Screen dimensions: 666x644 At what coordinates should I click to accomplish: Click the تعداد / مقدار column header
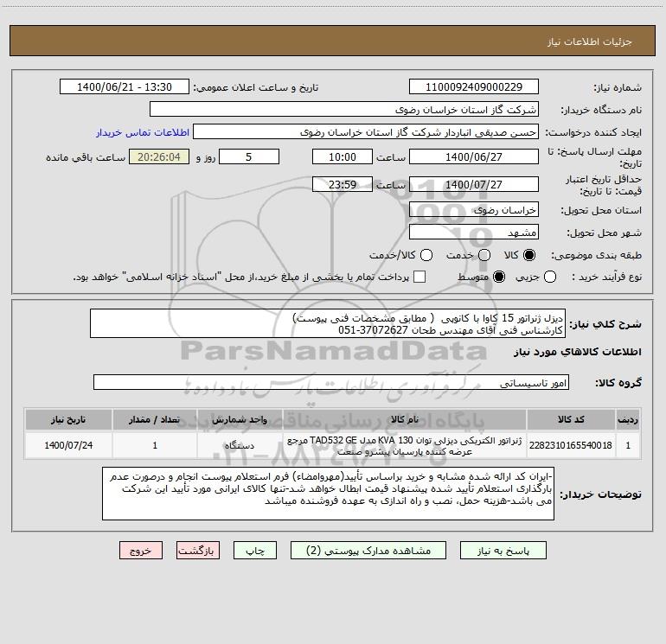[155, 419]
